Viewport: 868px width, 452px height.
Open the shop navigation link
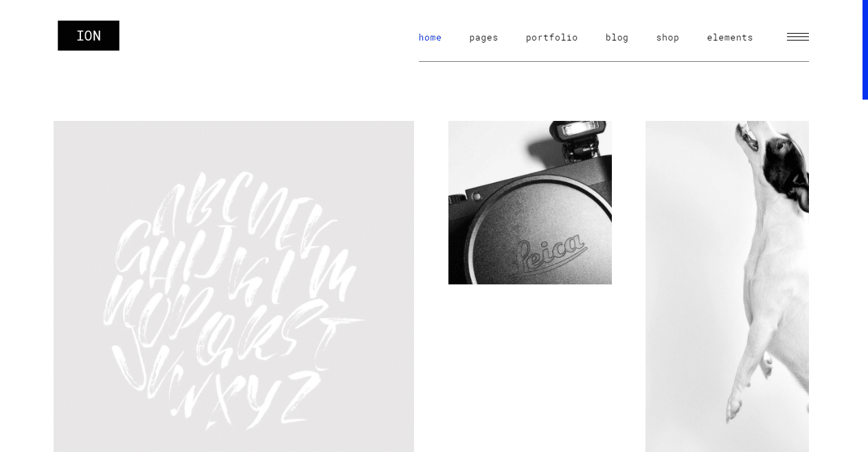667,38
